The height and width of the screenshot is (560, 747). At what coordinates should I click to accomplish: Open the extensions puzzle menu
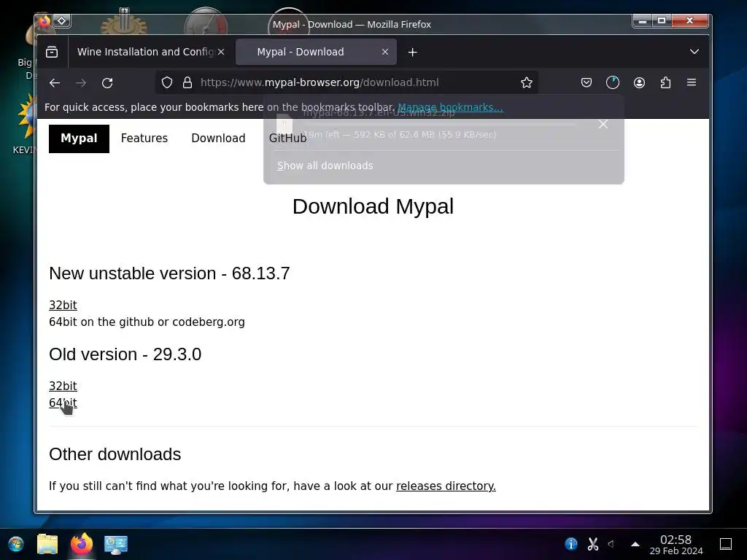click(665, 82)
